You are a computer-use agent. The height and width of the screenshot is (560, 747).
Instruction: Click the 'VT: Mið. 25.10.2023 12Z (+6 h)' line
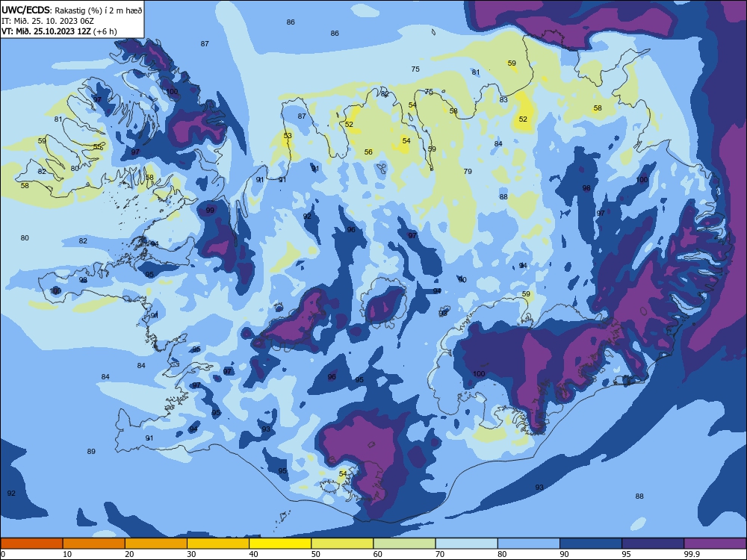[x=59, y=31]
